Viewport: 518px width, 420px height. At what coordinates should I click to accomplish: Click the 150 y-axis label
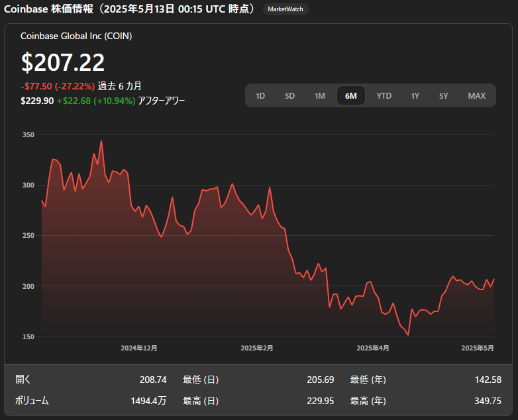click(x=28, y=337)
